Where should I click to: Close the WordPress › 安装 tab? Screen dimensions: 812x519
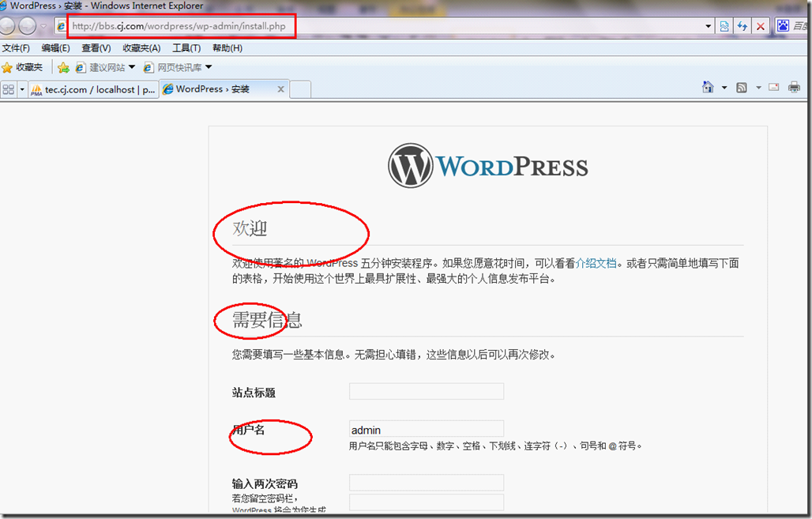pyautogui.click(x=280, y=89)
